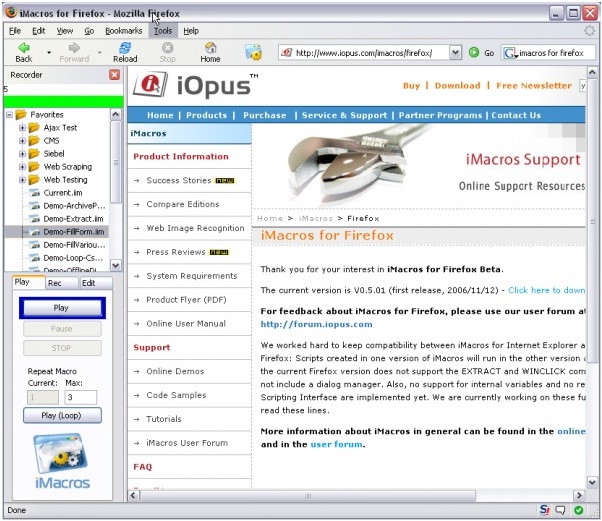Click the green macro progress bar
Image resolution: width=602 pixels, height=521 pixels.
click(x=63, y=101)
